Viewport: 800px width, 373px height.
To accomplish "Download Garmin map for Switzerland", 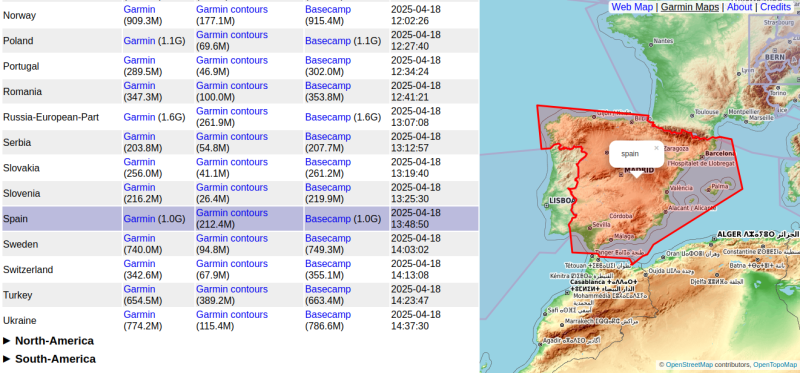I will coord(139,264).
